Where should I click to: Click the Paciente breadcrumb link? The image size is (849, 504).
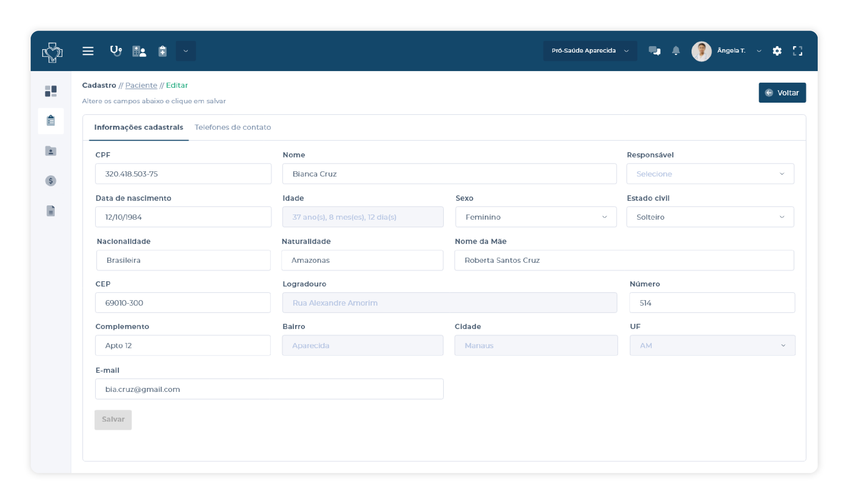[x=141, y=85]
